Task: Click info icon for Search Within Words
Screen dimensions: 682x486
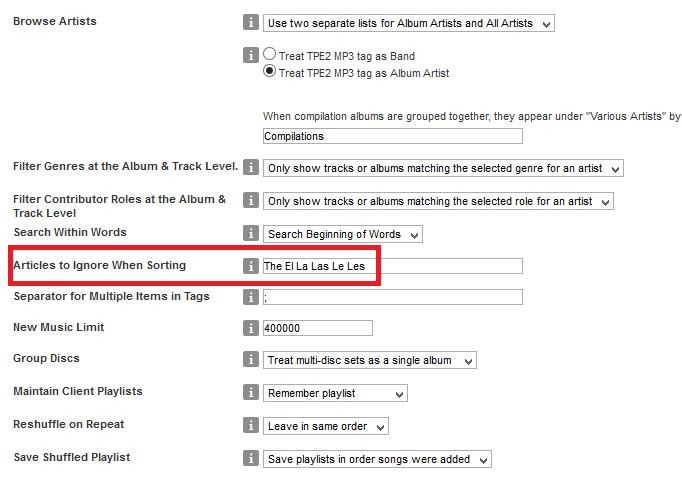Action: tap(251, 234)
